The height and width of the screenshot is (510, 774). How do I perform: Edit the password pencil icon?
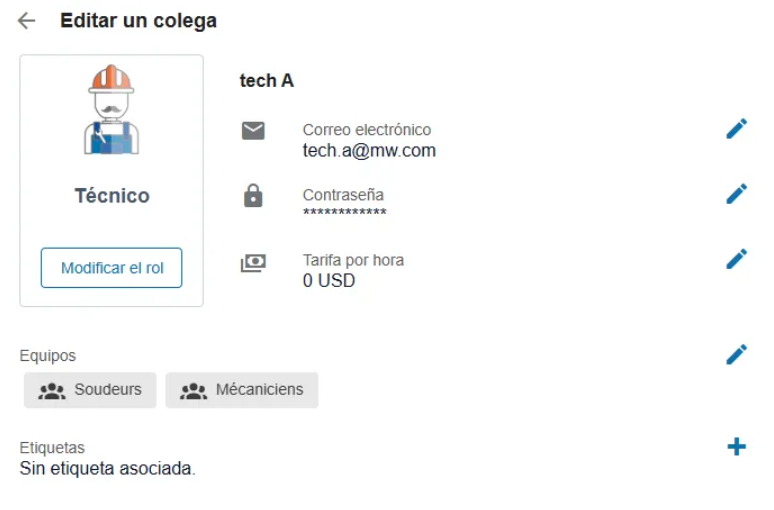tap(736, 194)
